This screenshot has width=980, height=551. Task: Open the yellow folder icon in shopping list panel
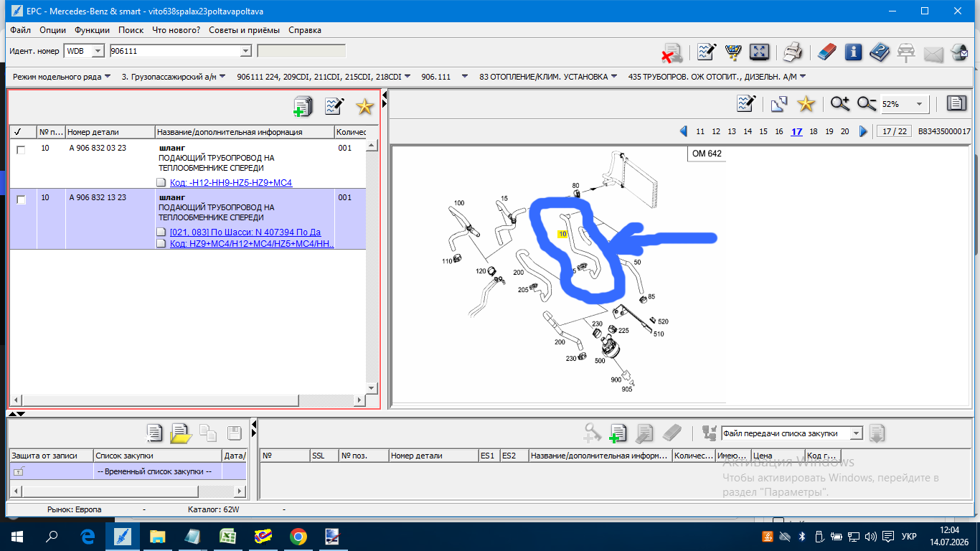pos(181,433)
